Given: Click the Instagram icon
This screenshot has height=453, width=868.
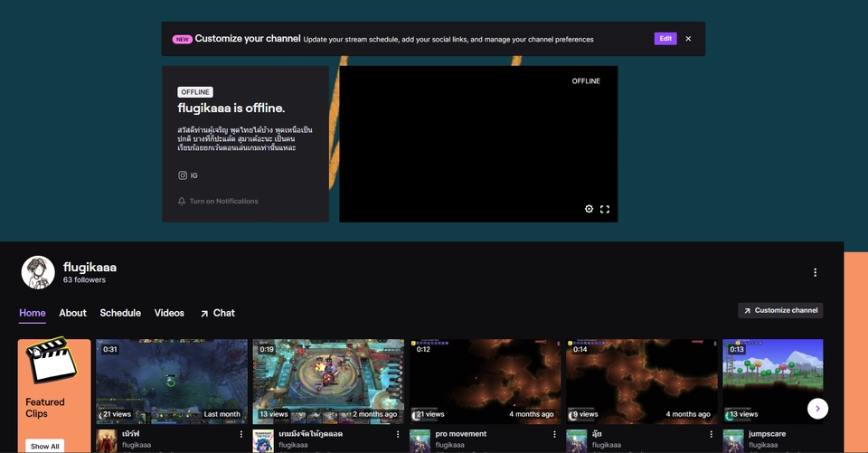Looking at the screenshot, I should pyautogui.click(x=183, y=175).
